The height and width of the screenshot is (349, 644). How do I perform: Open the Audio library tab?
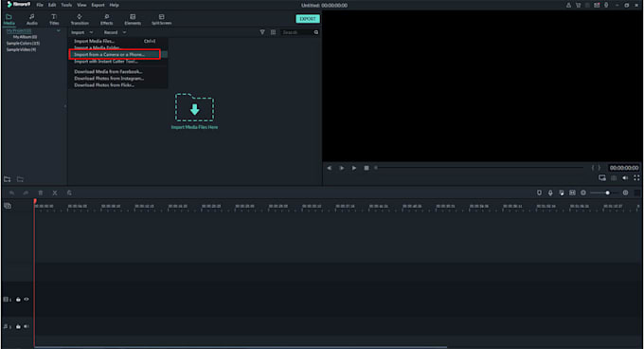tap(31, 19)
